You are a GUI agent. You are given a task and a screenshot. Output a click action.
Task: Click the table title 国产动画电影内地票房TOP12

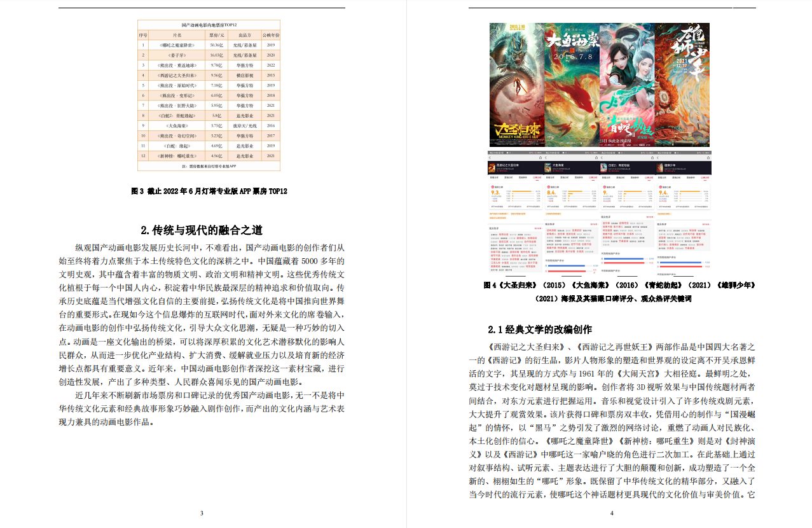(x=209, y=24)
